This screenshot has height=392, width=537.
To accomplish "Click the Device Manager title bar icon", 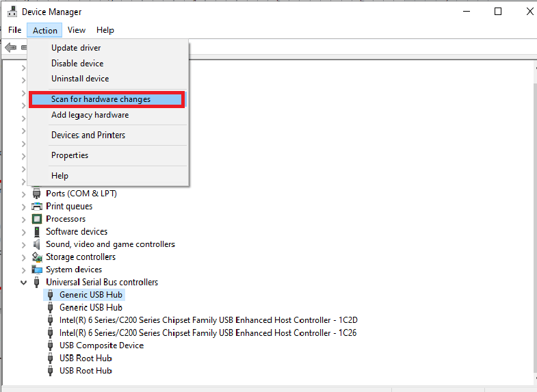I will tap(12, 12).
